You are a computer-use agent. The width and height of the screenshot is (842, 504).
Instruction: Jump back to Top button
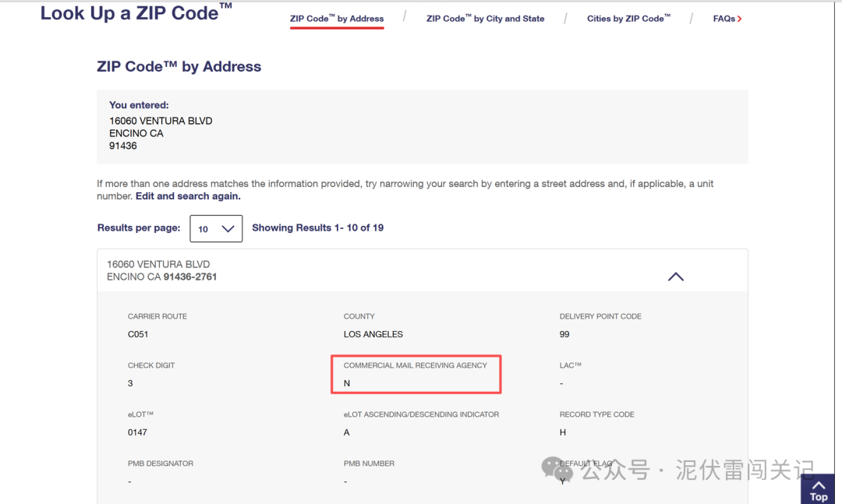click(x=818, y=489)
